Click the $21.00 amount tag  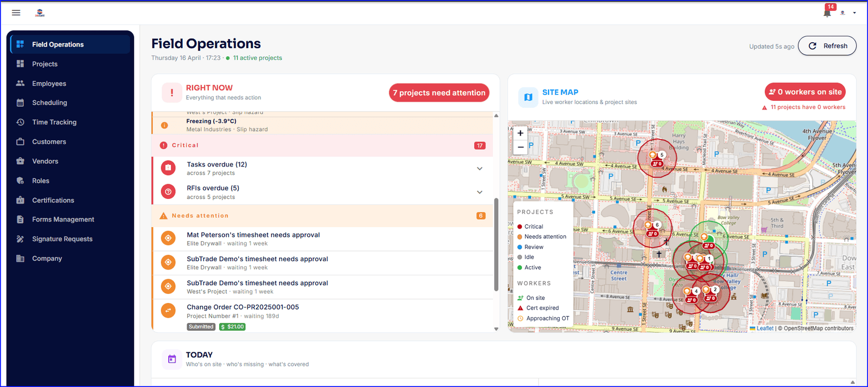[232, 327]
